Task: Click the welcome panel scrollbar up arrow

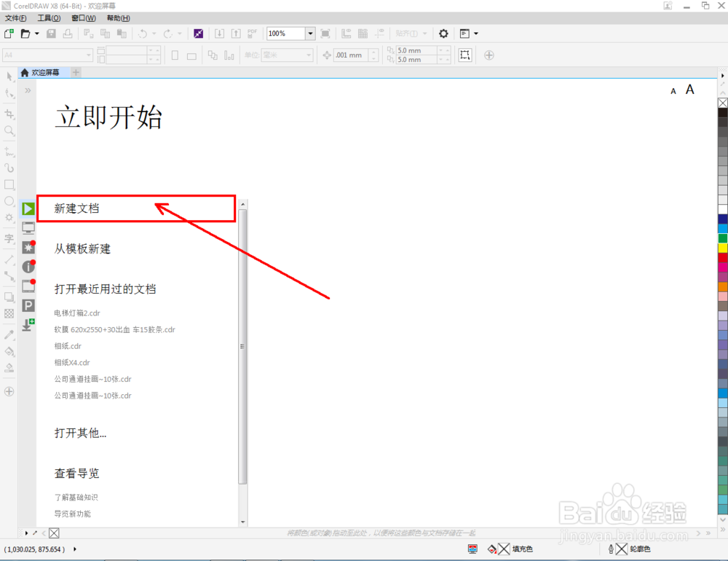Action: click(243, 204)
